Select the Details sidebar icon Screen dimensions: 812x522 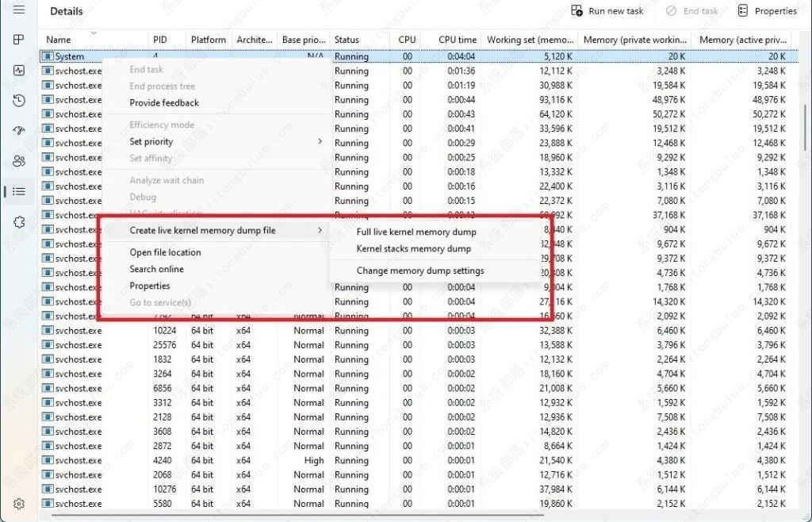coord(19,190)
